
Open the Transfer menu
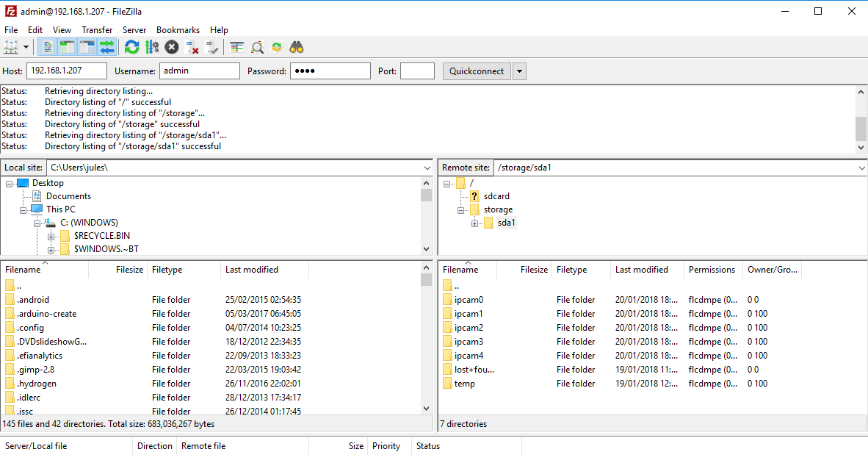click(97, 30)
